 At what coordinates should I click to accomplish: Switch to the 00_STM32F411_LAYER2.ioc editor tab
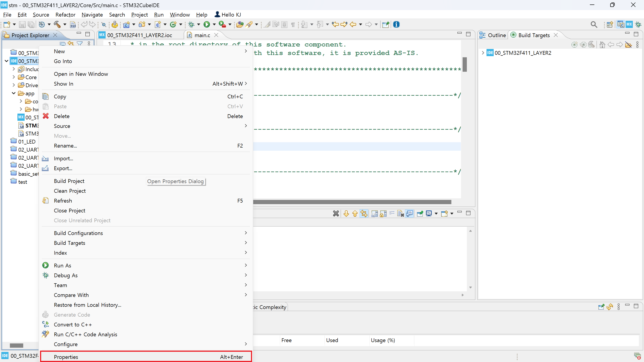(140, 35)
